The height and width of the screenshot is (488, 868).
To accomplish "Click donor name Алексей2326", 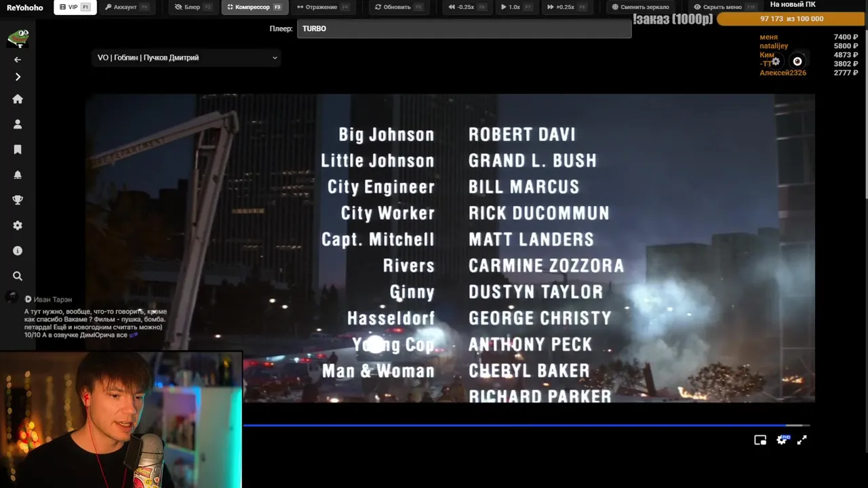I will pyautogui.click(x=783, y=73).
